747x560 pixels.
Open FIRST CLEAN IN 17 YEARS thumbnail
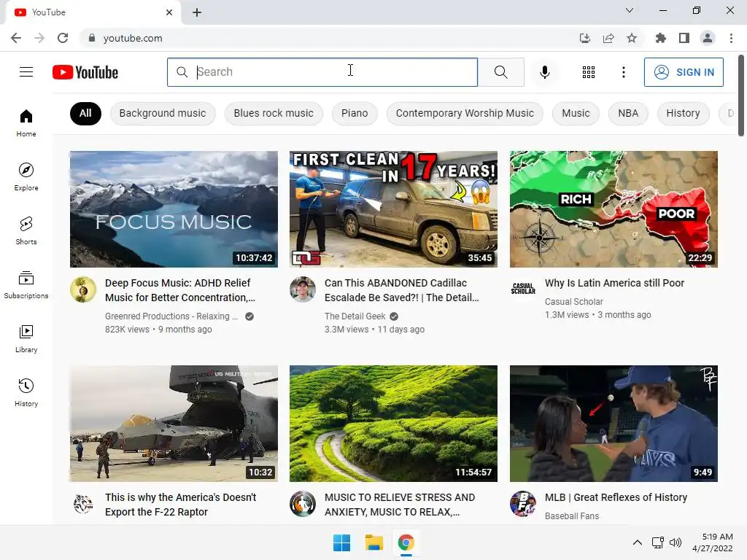coord(393,209)
